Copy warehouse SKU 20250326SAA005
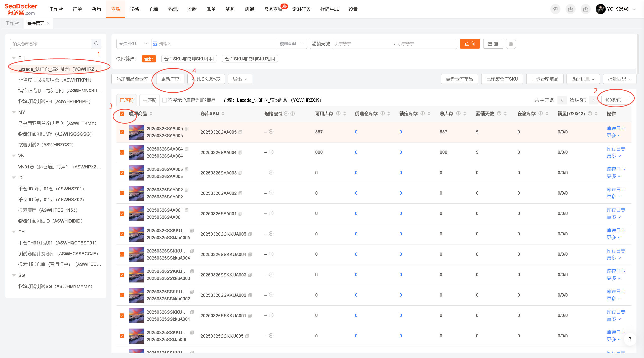Viewport: 644px width, 358px height. (x=240, y=132)
